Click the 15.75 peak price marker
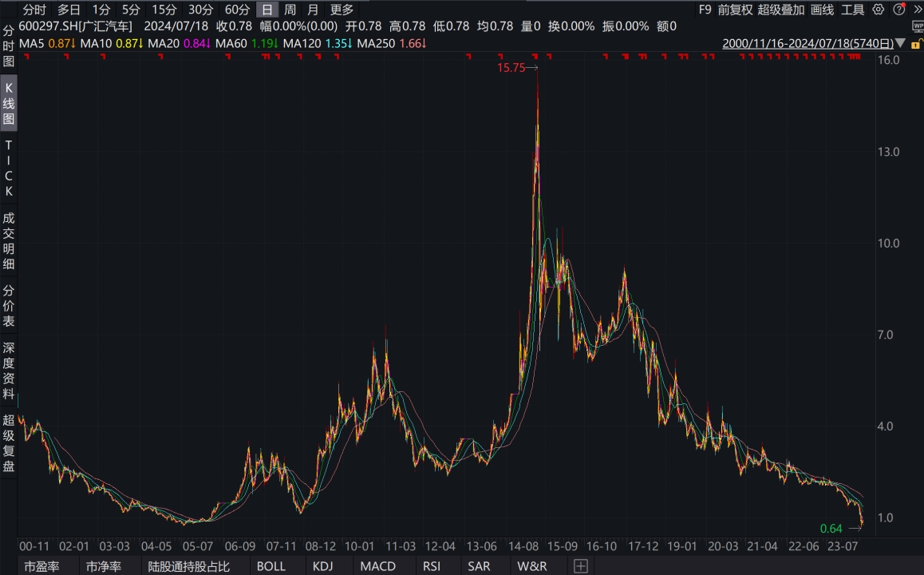 click(x=511, y=69)
